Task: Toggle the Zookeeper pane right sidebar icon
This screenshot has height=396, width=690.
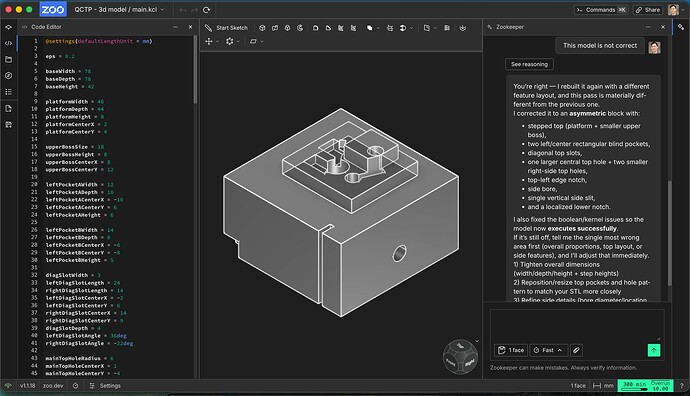Action: tap(681, 27)
